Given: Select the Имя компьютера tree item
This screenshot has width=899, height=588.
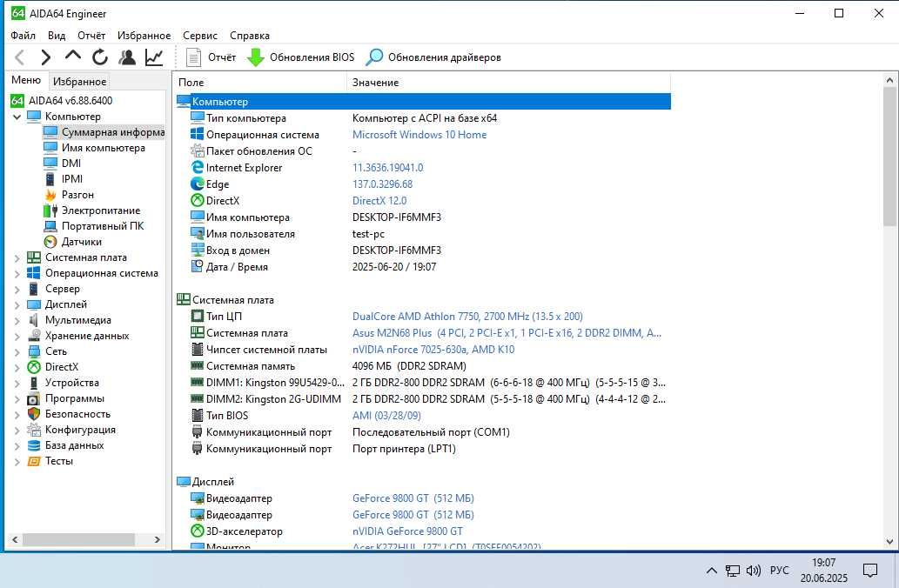Looking at the screenshot, I should coord(95,148).
